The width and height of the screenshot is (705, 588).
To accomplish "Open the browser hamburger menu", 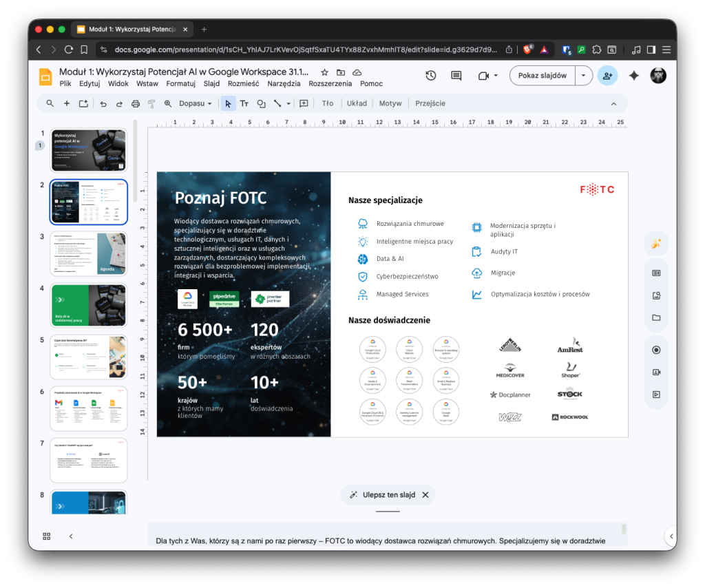I will tap(666, 50).
